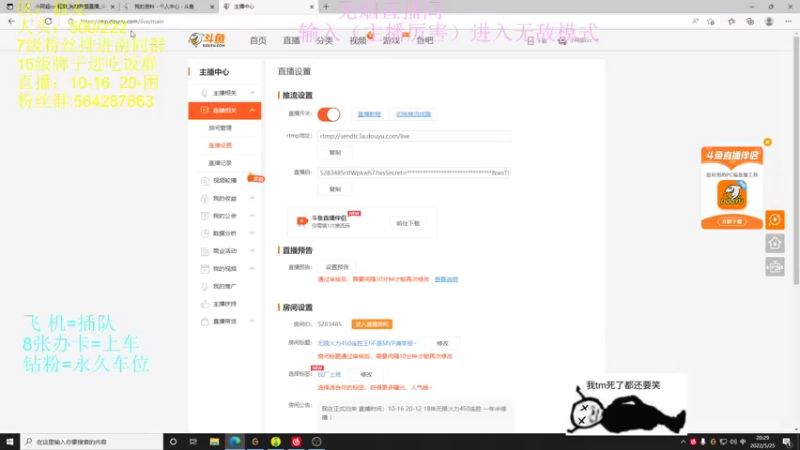Expand the 商业活动 sidebar section
This screenshot has width=800, height=450.
pyautogui.click(x=252, y=251)
